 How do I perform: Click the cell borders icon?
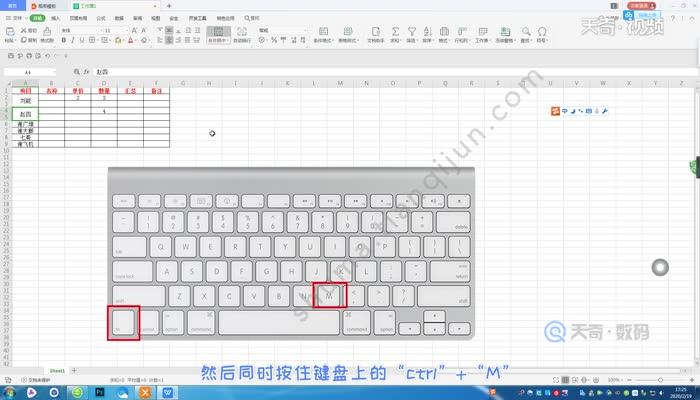point(92,40)
